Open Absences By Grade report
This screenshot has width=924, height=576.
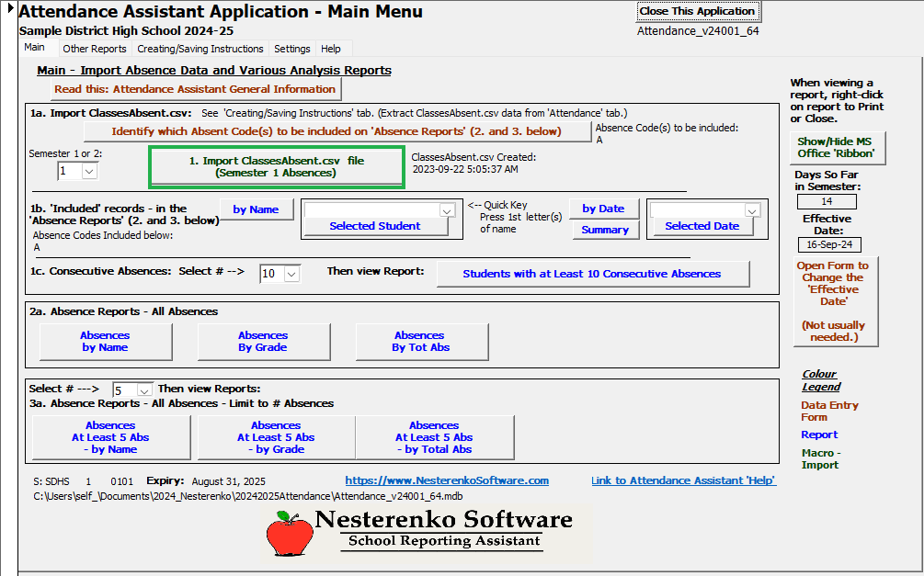(x=263, y=341)
